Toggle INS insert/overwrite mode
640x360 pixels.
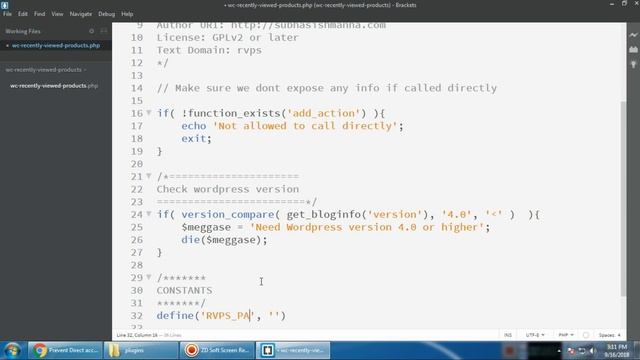(508, 335)
